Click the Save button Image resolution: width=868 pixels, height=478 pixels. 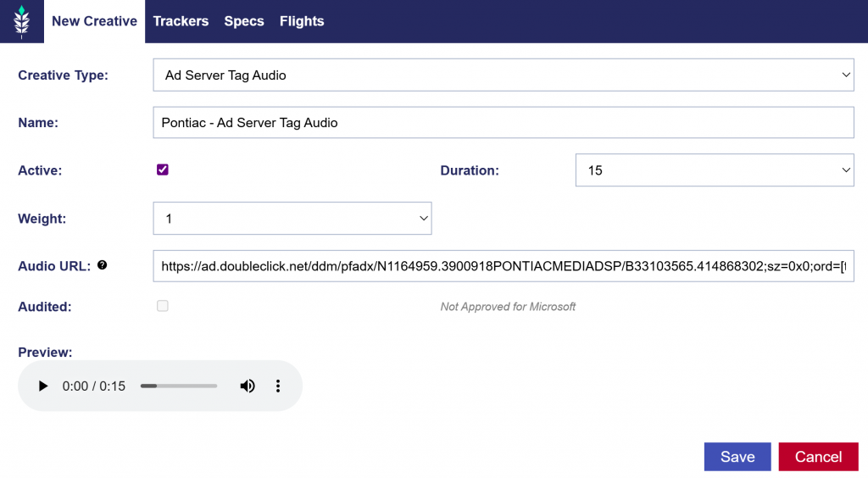pos(737,457)
